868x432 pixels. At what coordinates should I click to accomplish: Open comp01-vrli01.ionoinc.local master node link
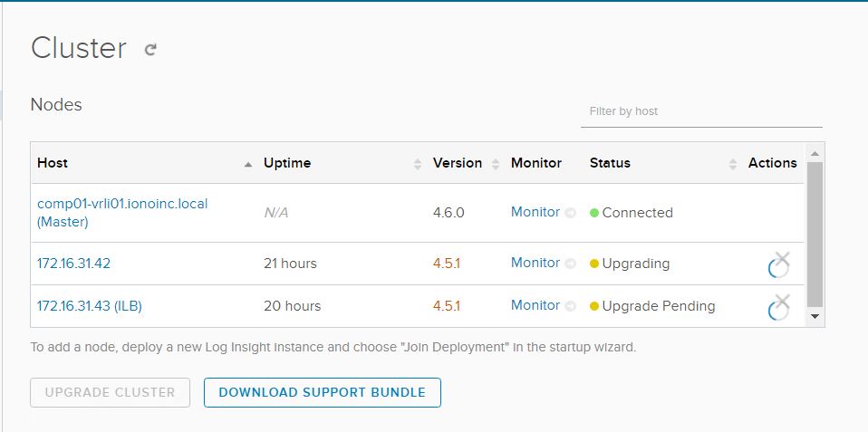[122, 204]
